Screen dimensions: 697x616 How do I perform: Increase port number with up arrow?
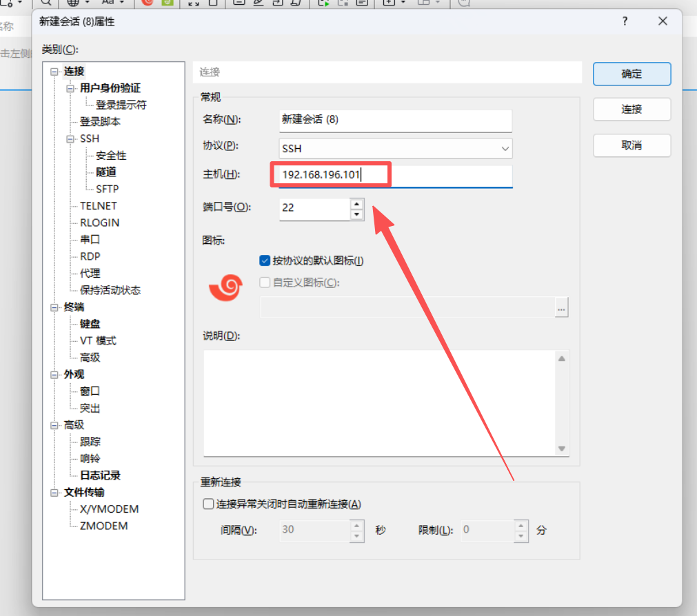click(x=356, y=204)
